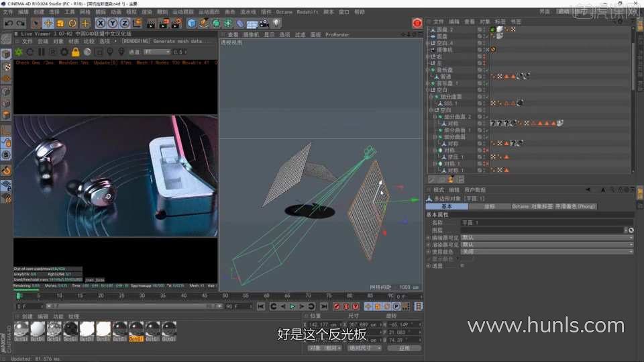Toggle the X axis lock button
The width and height of the screenshot is (644, 362).
(101, 24)
